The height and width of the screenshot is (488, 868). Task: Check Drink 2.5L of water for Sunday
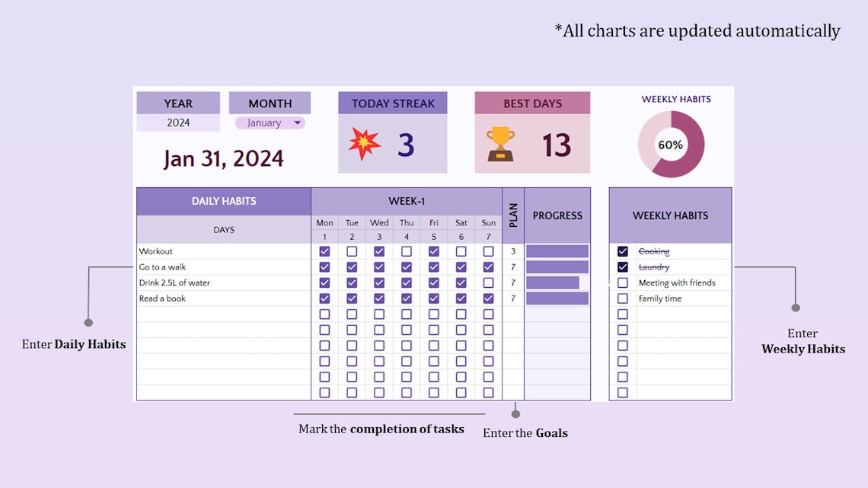[x=488, y=282]
